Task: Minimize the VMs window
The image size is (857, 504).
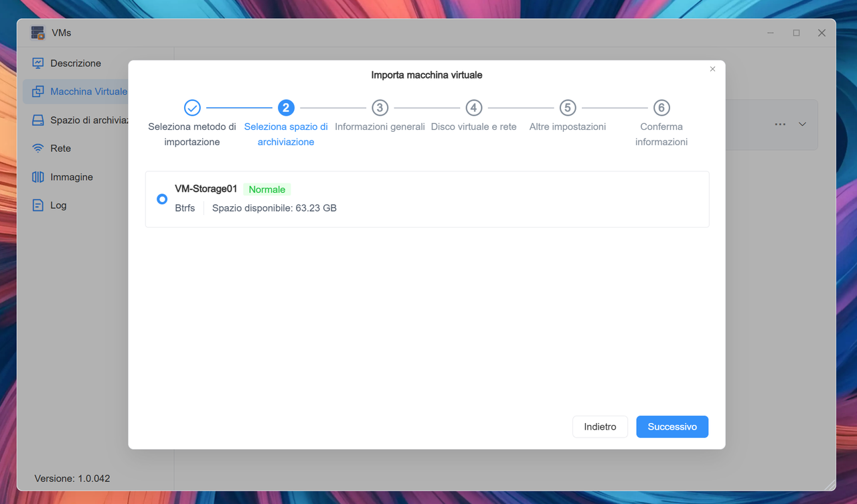Action: pos(771,33)
